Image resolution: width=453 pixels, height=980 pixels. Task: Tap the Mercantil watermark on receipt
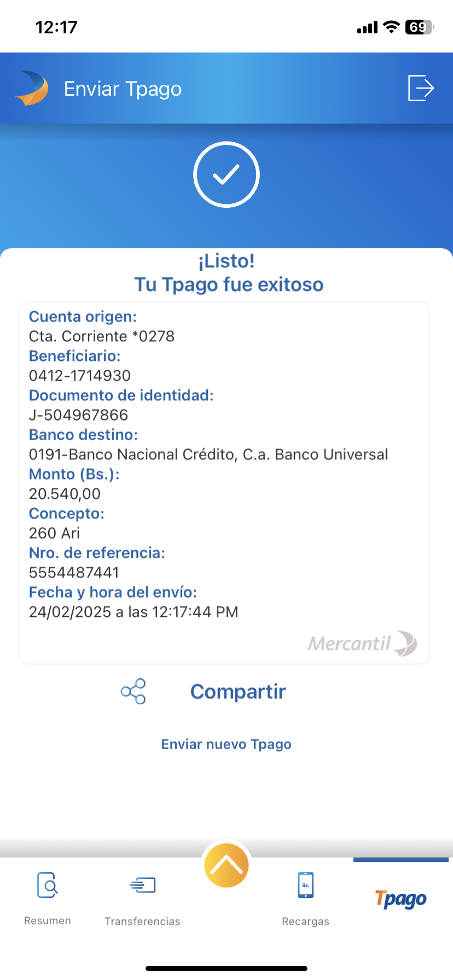[x=362, y=643]
